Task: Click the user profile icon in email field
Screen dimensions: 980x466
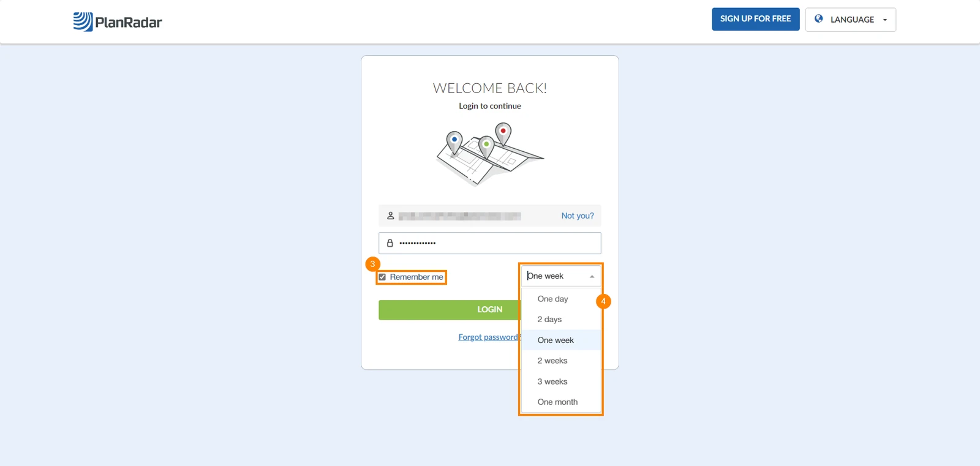Action: [390, 216]
